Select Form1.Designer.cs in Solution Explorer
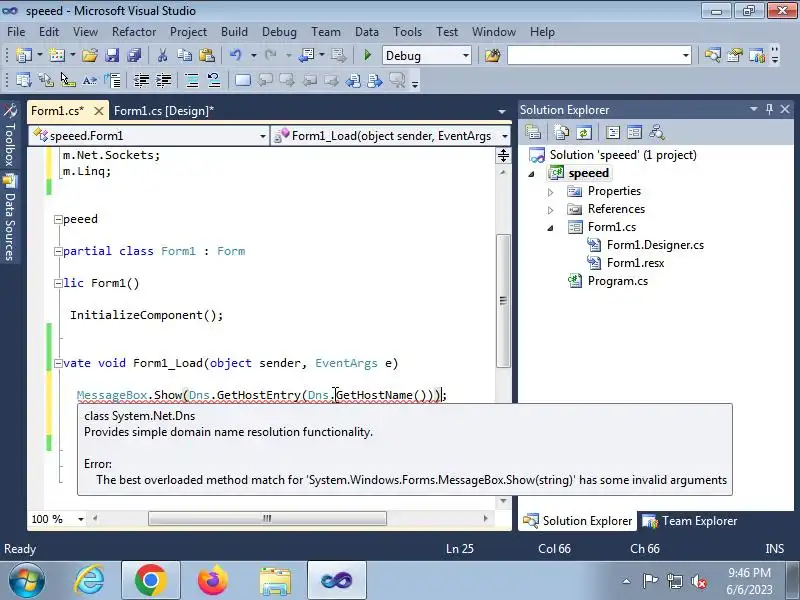 655,245
